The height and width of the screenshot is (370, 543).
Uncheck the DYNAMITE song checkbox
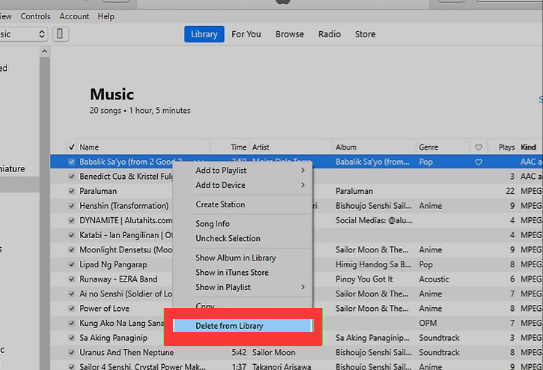point(72,220)
